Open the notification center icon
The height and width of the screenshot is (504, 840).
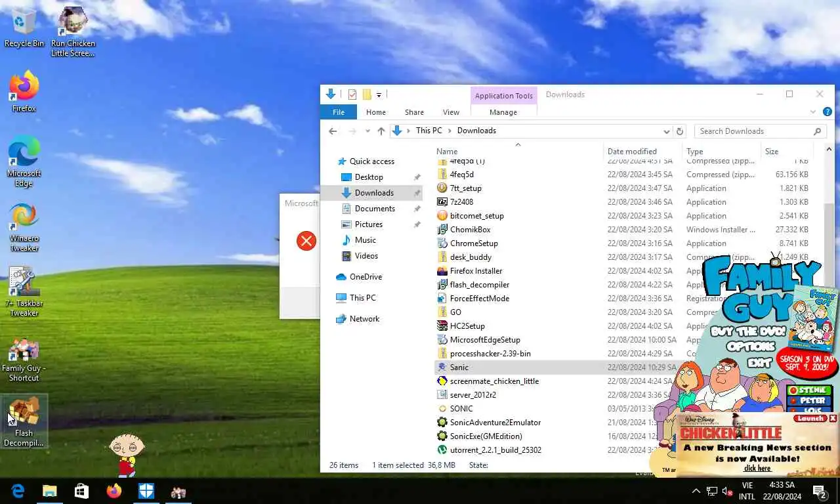[x=819, y=491]
